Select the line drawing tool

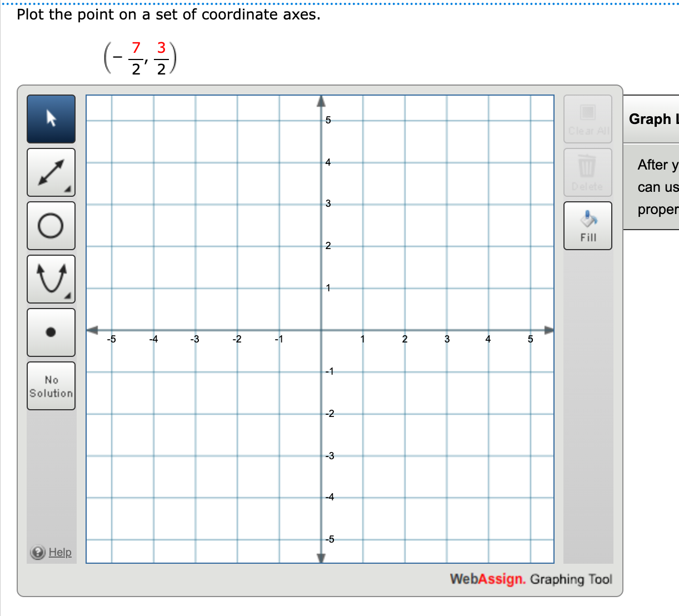[x=51, y=172]
